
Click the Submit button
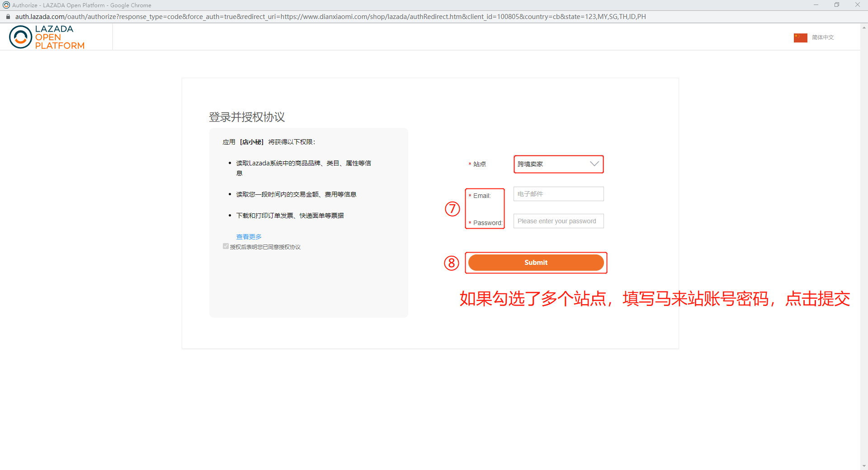pyautogui.click(x=536, y=263)
